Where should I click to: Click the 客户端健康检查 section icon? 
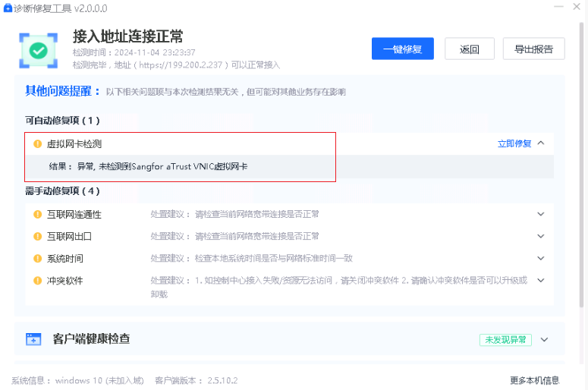[33, 339]
